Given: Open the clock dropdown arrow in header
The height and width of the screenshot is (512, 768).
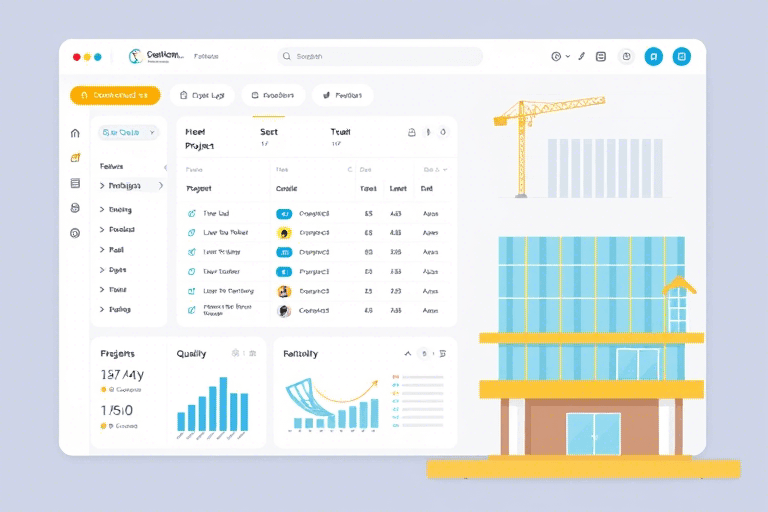Looking at the screenshot, I should click(x=568, y=57).
